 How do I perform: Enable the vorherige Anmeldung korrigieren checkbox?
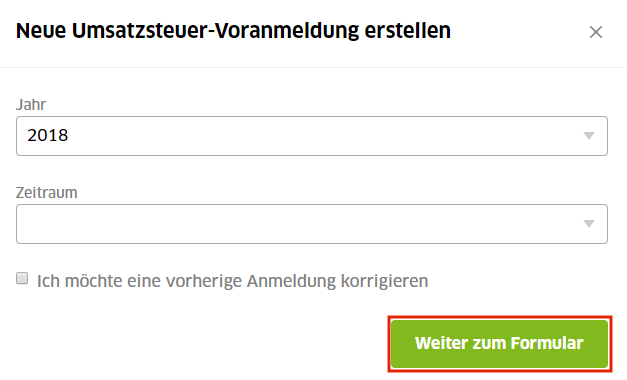pyautogui.click(x=22, y=278)
